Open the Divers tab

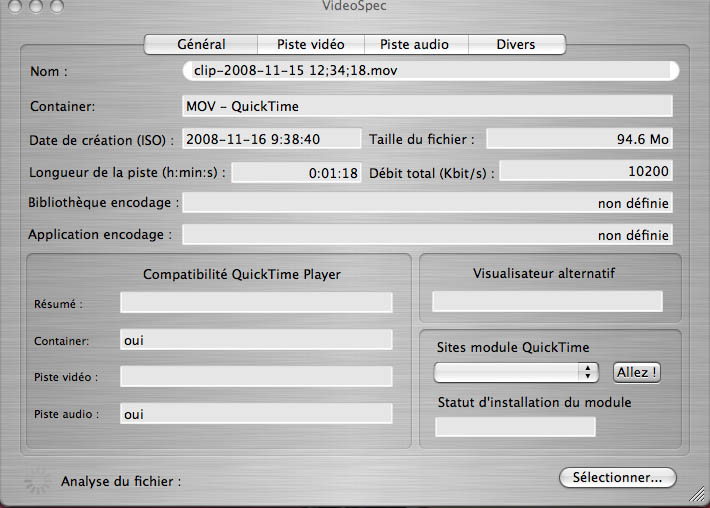tap(516, 44)
